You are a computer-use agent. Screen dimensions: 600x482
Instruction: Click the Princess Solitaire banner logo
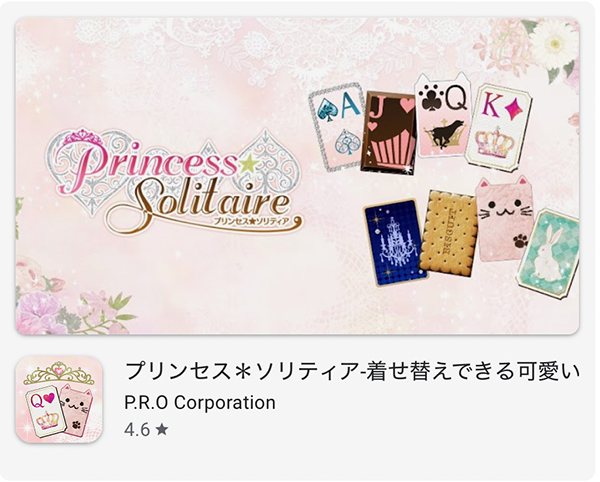tap(174, 182)
